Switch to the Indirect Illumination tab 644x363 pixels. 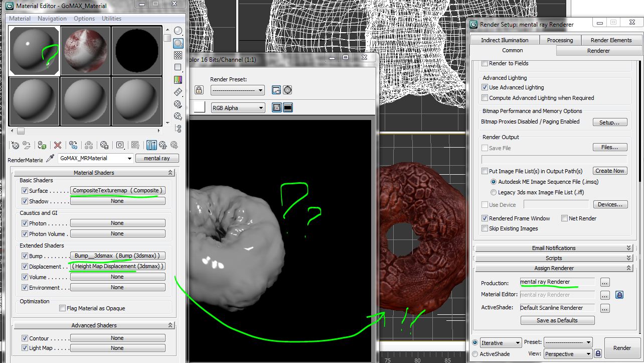pos(504,40)
